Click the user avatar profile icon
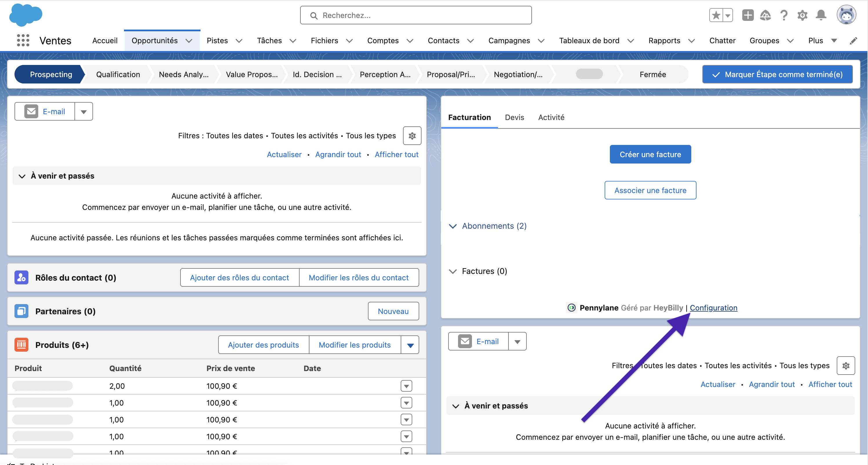 [846, 15]
